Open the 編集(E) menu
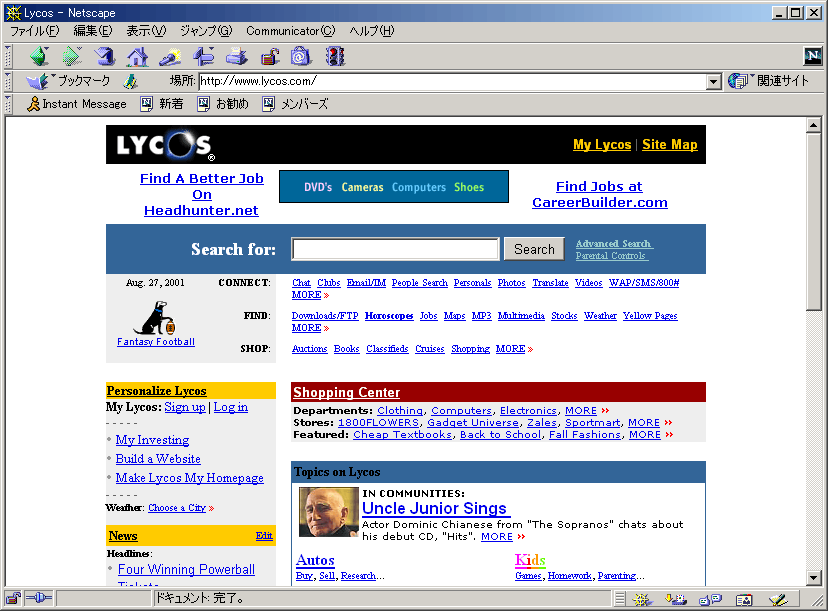828x611 pixels. tap(93, 31)
